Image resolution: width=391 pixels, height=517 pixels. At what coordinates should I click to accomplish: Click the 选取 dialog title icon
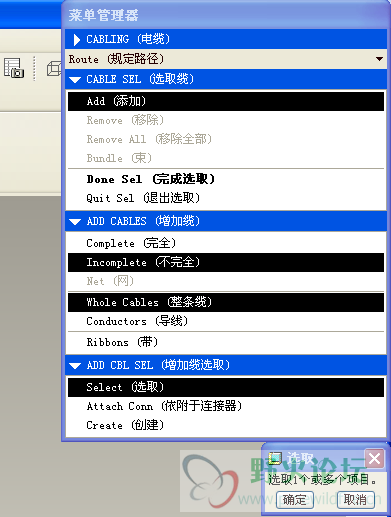point(275,459)
